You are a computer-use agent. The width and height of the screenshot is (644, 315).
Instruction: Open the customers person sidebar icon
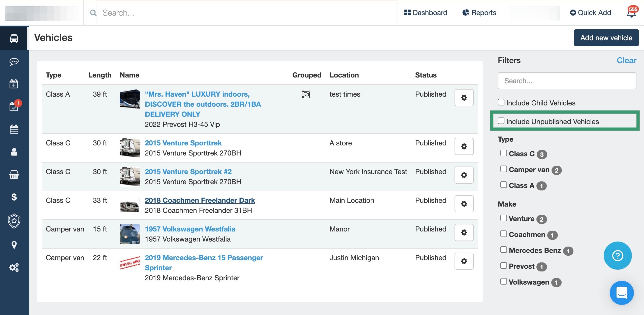point(14,152)
